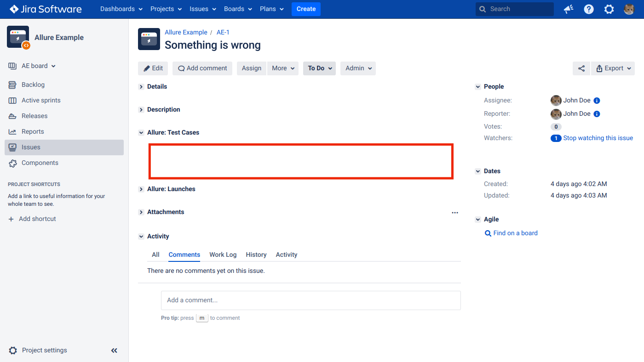This screenshot has height=362, width=644.
Task: Open the Attachments ellipsis options
Action: point(455,213)
